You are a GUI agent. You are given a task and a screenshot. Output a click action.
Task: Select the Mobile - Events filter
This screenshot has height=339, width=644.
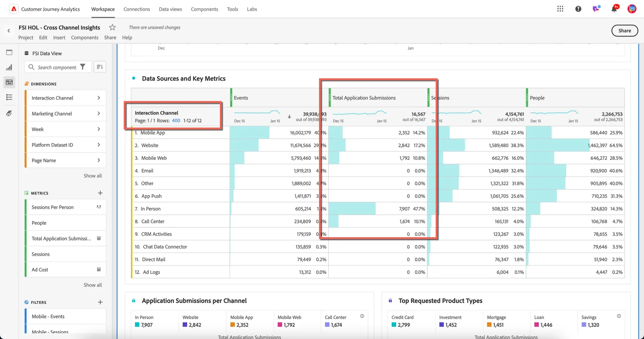[x=65, y=316]
